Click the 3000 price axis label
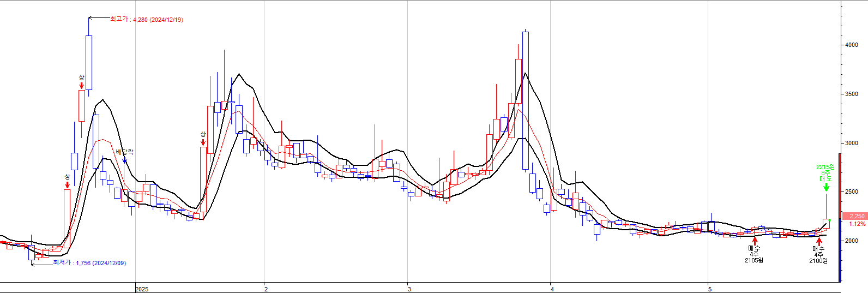868x293 pixels. point(851,143)
